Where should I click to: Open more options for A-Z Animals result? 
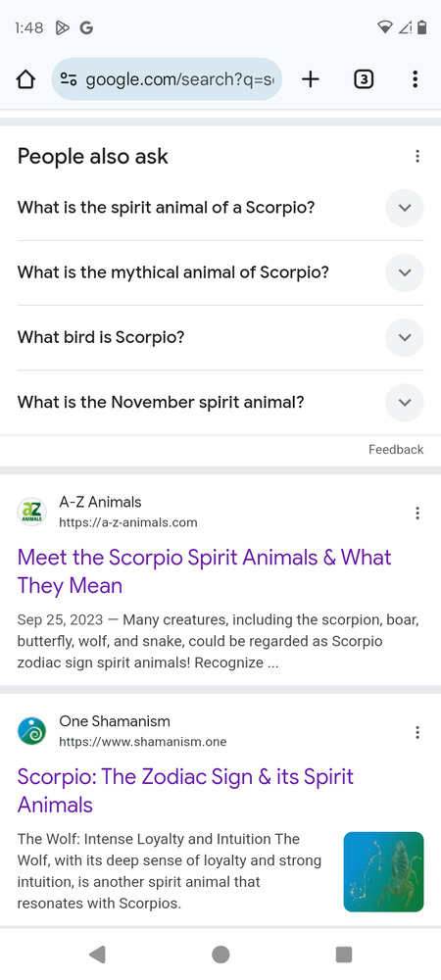point(417,514)
